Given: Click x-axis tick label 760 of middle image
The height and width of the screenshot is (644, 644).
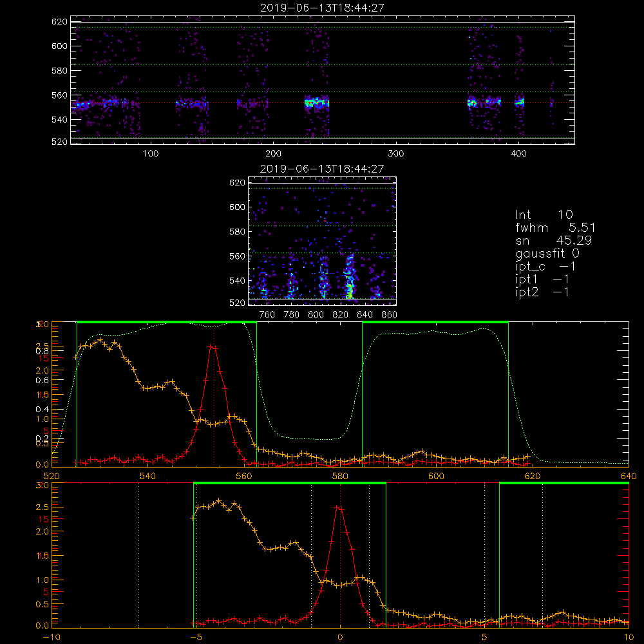Looking at the screenshot, I should click(x=267, y=315).
